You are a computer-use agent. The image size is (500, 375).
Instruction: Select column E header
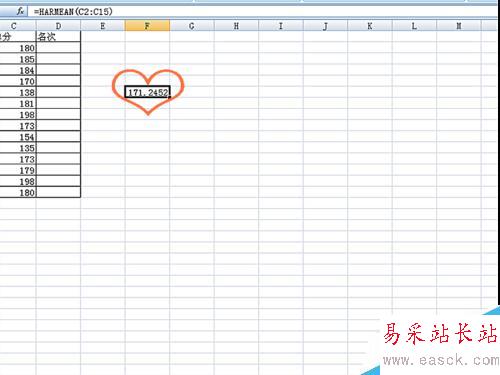103,26
